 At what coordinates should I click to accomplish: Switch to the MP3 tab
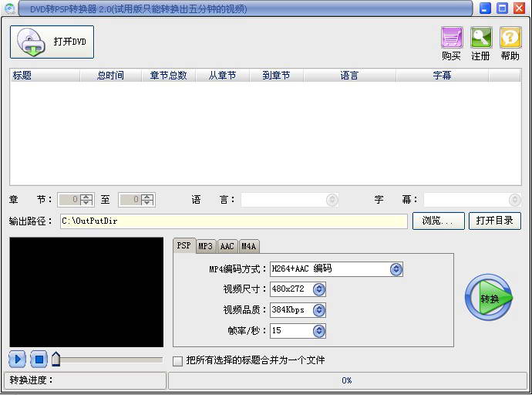click(x=206, y=246)
